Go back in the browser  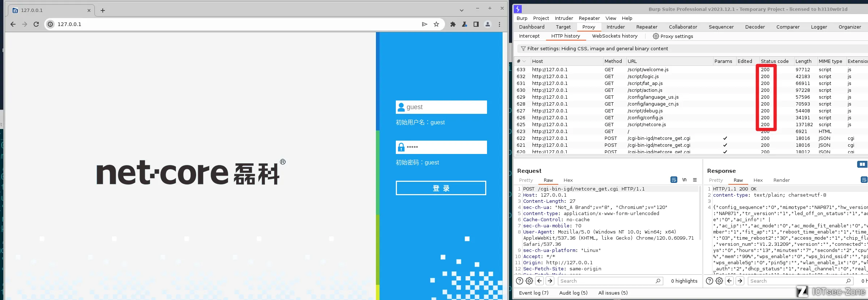[x=13, y=24]
